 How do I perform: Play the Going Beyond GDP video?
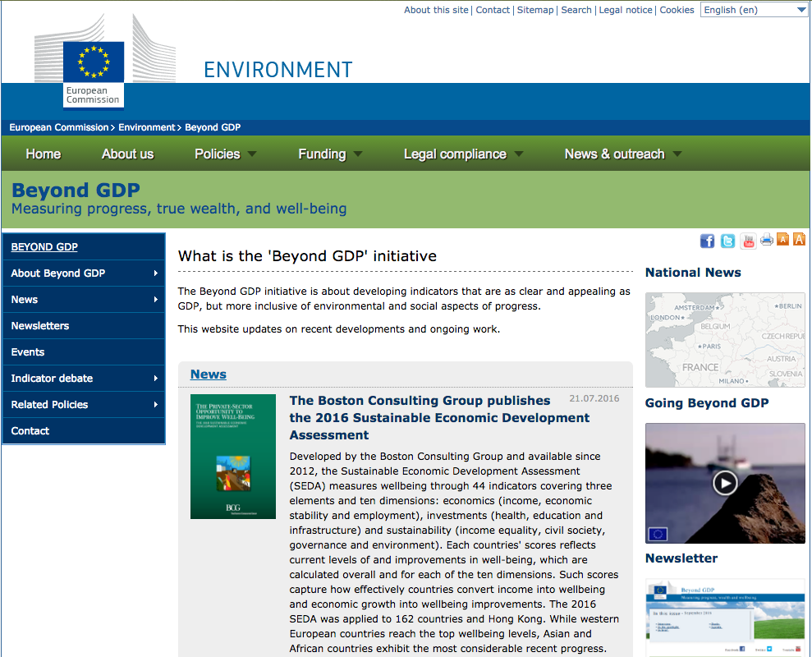[725, 483]
